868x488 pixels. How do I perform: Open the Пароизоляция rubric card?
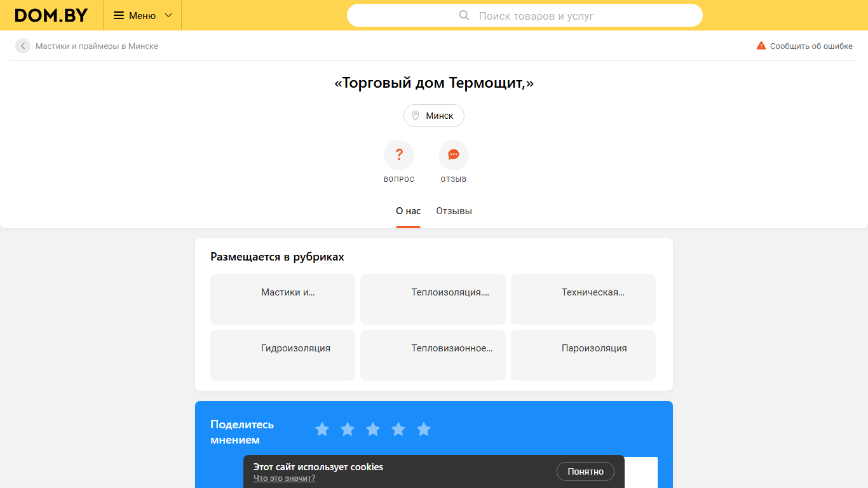tap(583, 355)
